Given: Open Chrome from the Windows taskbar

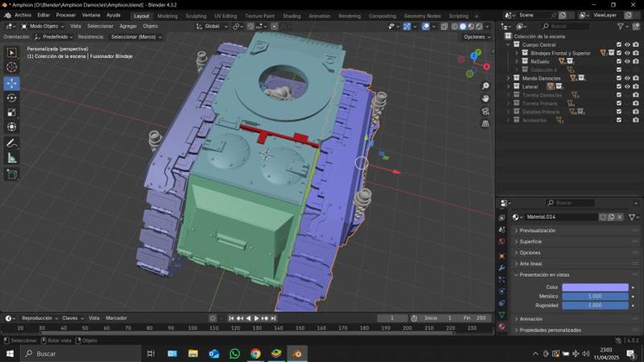Looking at the screenshot, I should coord(255,353).
